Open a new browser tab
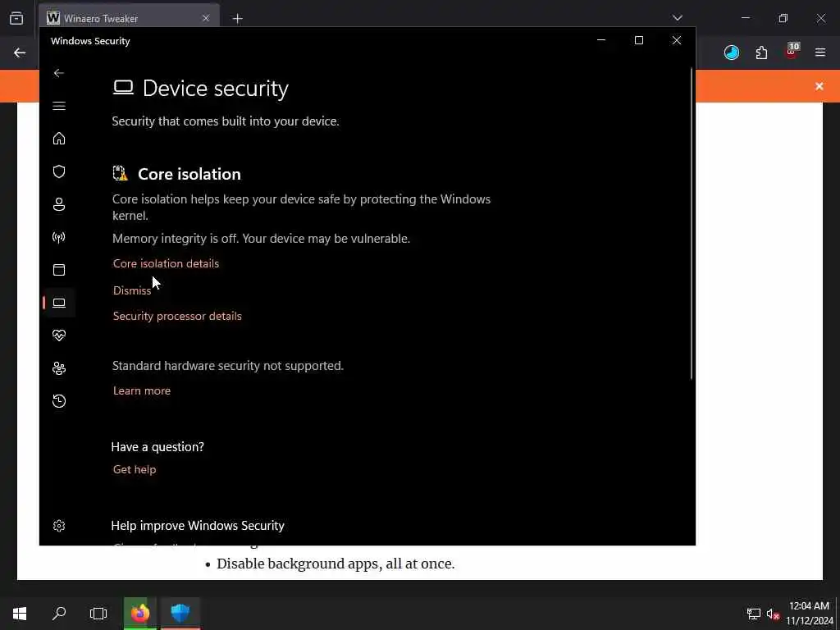Screen dimensions: 840x630 (x=237, y=19)
